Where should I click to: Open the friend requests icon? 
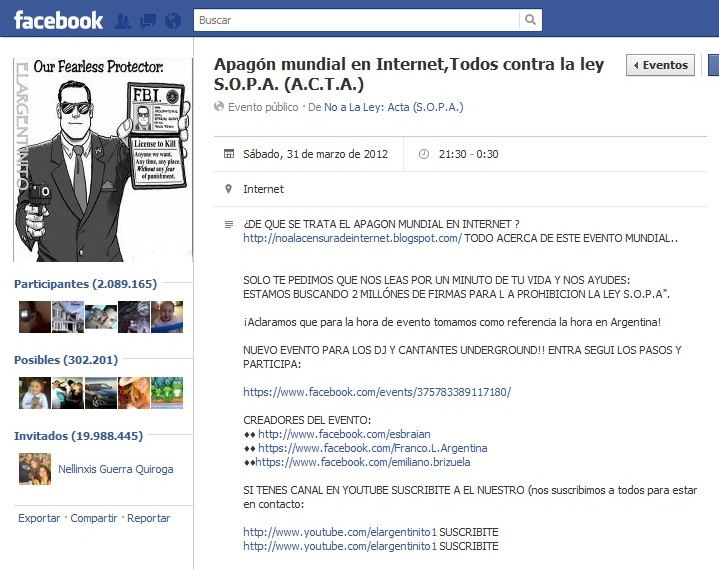tap(122, 21)
